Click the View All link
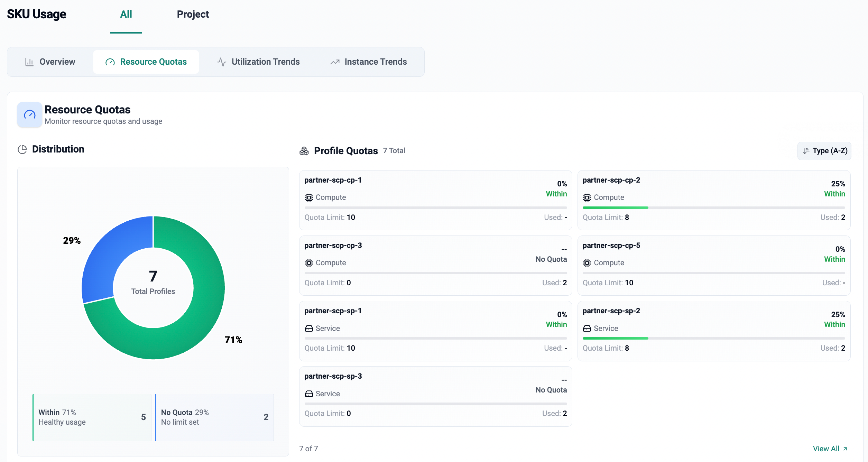Screen dimensions: 868x462 [830, 449]
